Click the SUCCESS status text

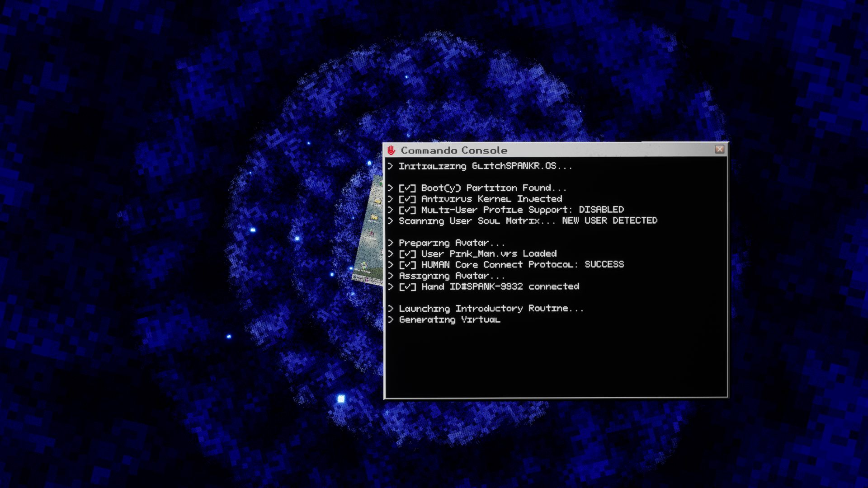604,264
